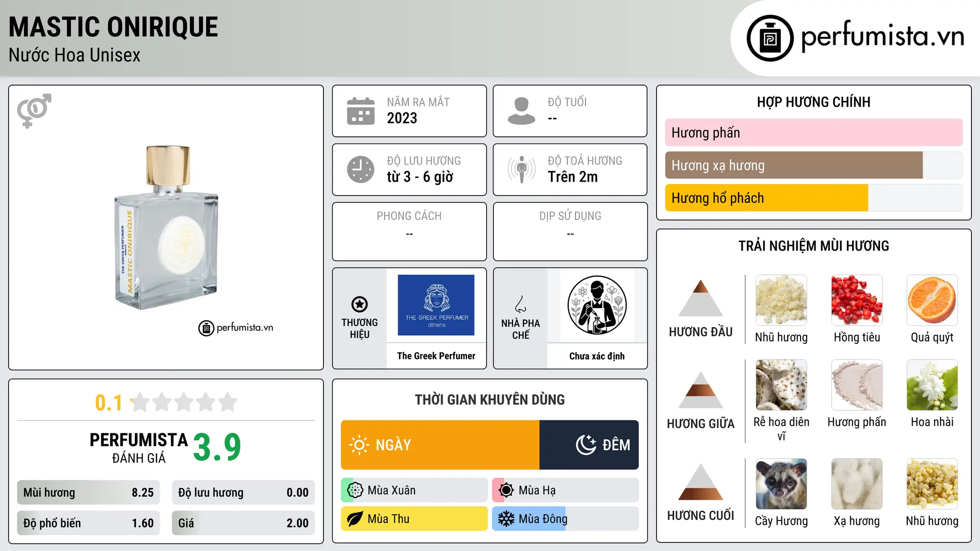Click the perfumista.vn bottle logo icon in header
The height and width of the screenshot is (551, 980).
[770, 38]
